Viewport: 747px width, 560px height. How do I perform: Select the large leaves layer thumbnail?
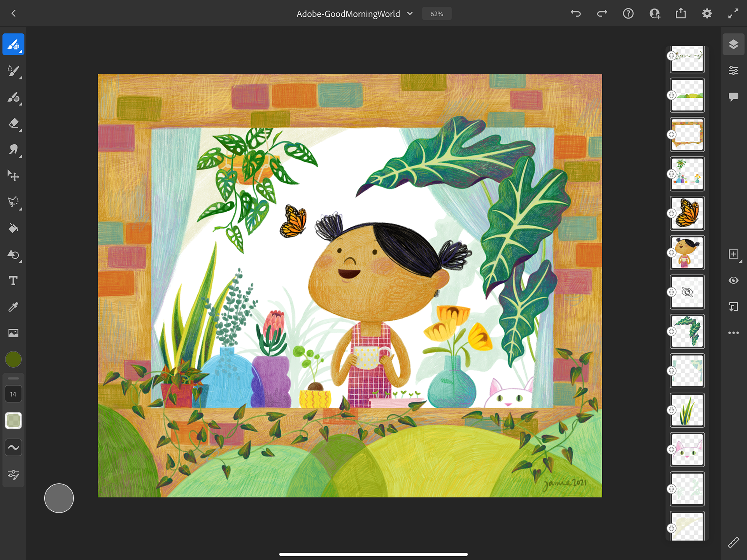(687, 331)
